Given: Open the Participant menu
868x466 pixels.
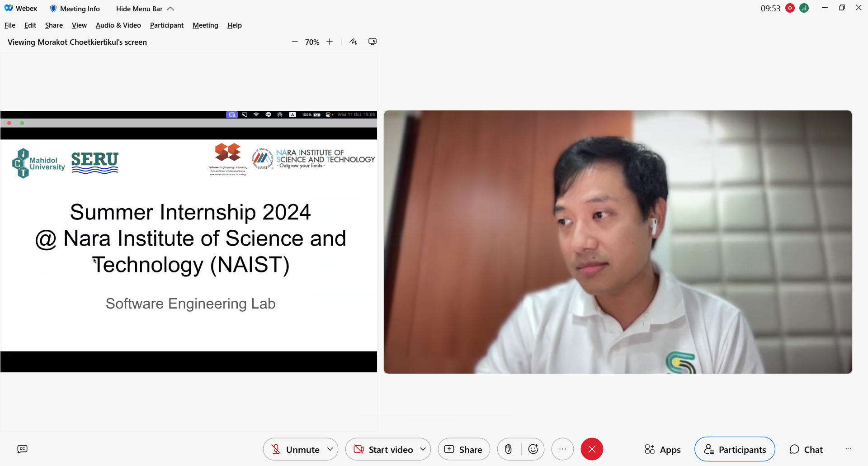Looking at the screenshot, I should click(166, 25).
